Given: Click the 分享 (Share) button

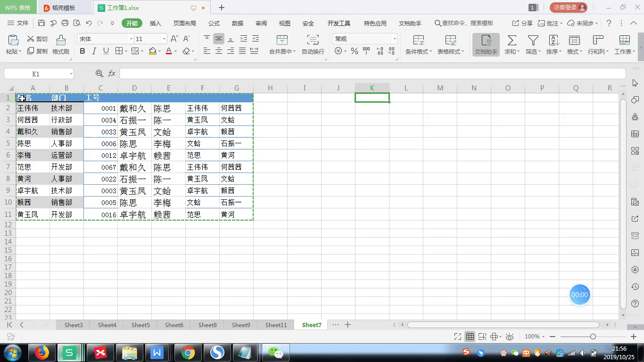Looking at the screenshot, I should pos(522,23).
